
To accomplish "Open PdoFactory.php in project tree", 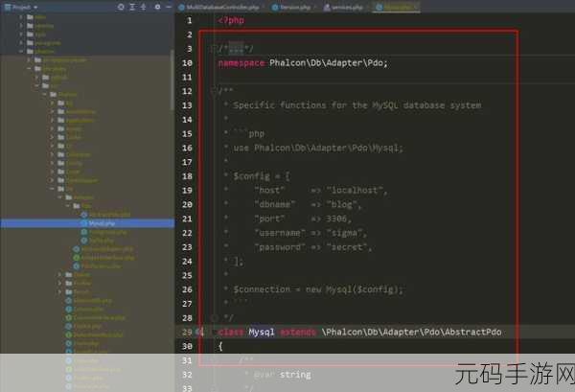I will pos(97,266).
